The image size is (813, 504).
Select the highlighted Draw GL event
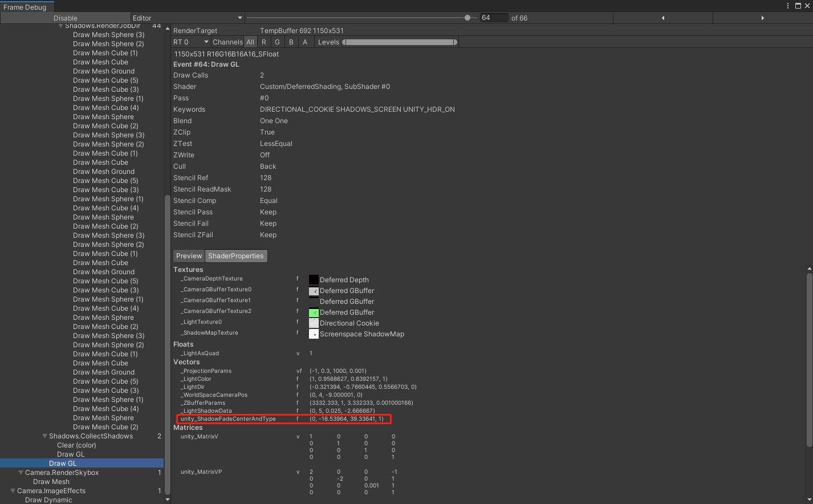point(82,464)
